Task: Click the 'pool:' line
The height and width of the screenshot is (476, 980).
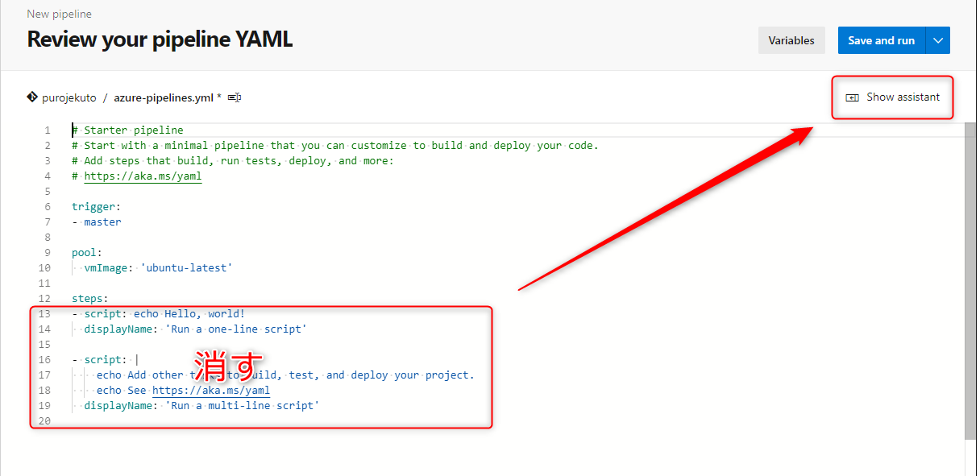Action: click(x=86, y=252)
